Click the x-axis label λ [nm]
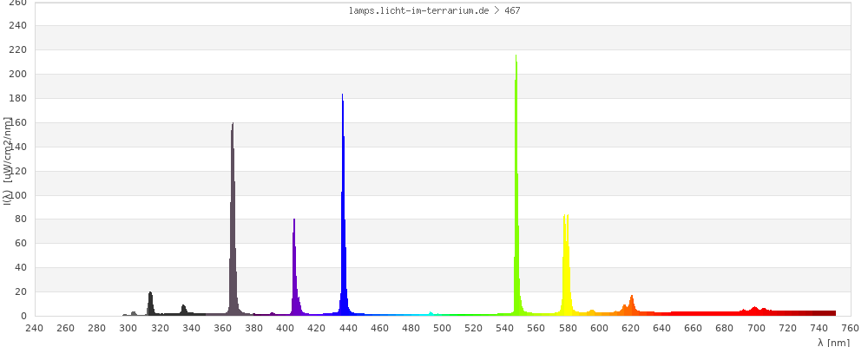Image resolution: width=868 pixels, height=347 pixels. (x=833, y=343)
